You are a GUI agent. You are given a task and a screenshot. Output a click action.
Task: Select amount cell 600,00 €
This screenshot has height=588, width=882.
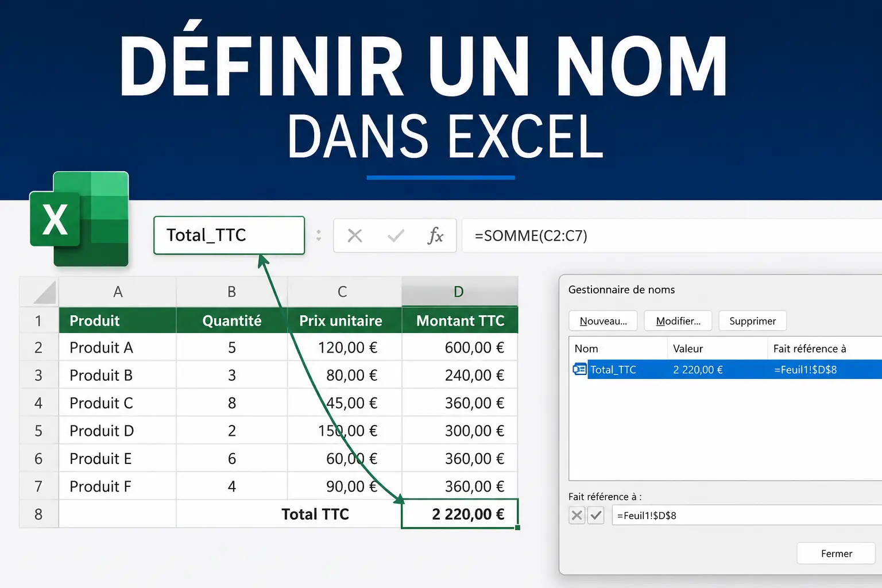(460, 347)
